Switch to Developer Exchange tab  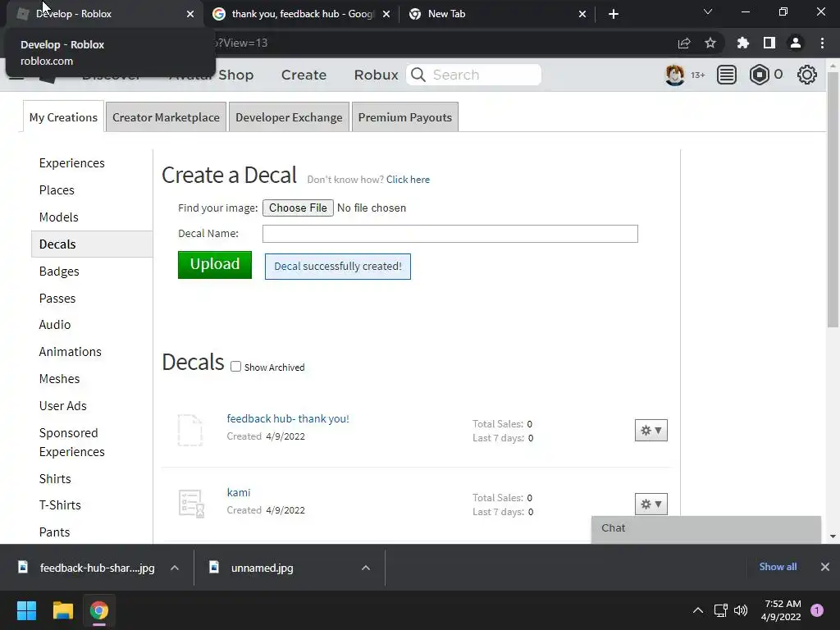289,117
